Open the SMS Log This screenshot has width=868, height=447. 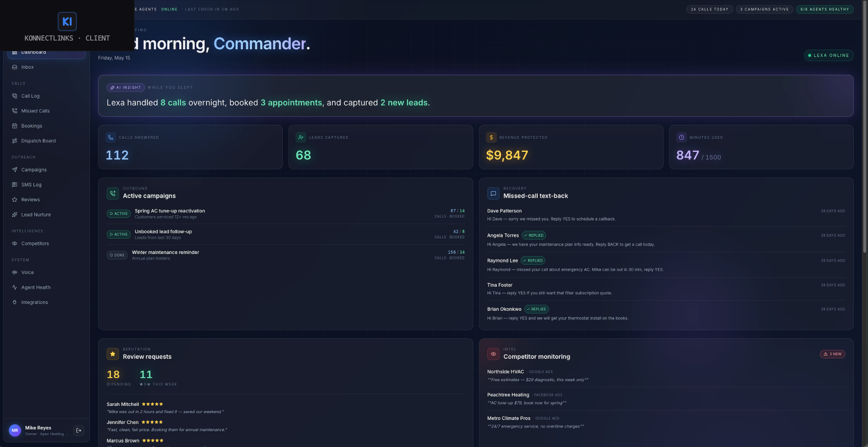coord(46,185)
